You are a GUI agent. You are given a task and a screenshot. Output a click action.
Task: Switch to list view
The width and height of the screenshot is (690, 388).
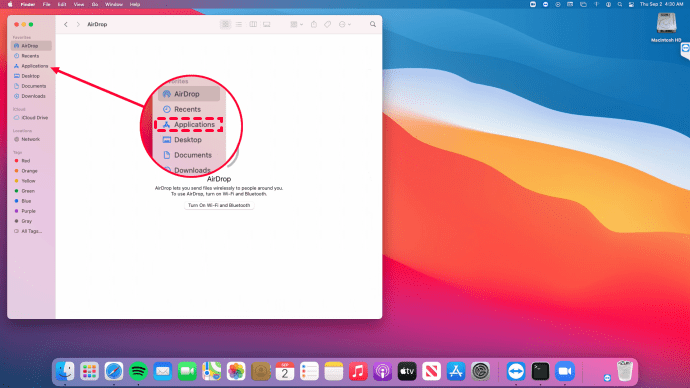(239, 25)
